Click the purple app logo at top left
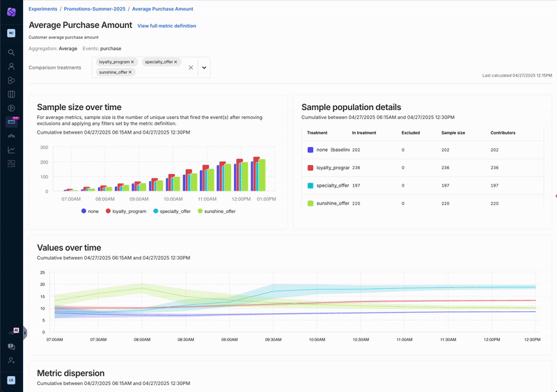This screenshot has width=557, height=392. pyautogui.click(x=11, y=10)
